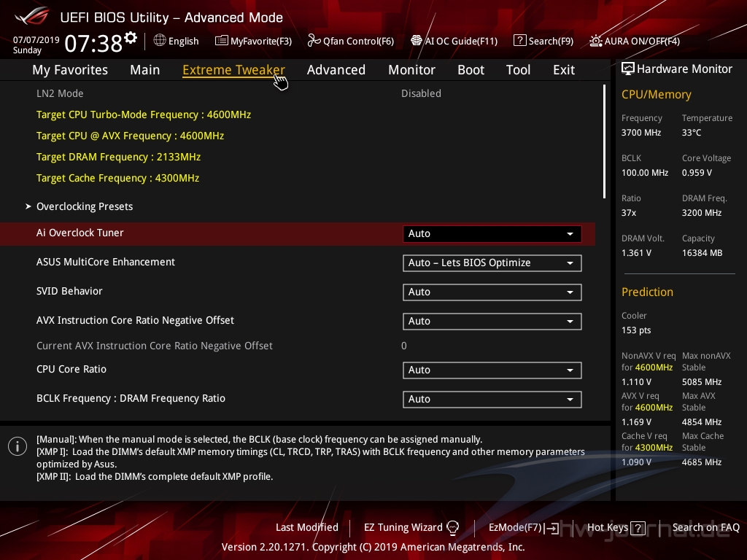Open the CPU Core Ratio dropdown
Screen dimensions: 747x560
point(492,370)
